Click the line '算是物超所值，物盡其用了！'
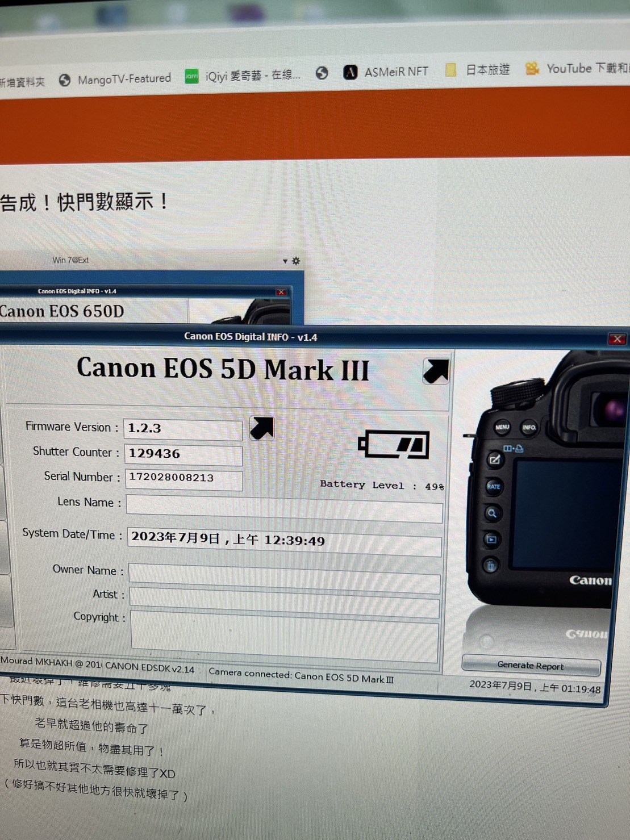This screenshot has height=840, width=630. click(x=91, y=748)
